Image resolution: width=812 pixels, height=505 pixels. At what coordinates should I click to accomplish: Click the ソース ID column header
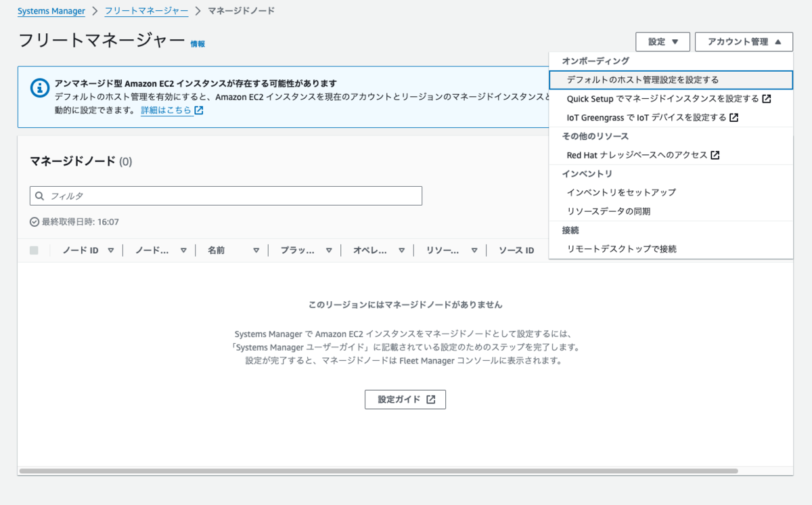[516, 250]
